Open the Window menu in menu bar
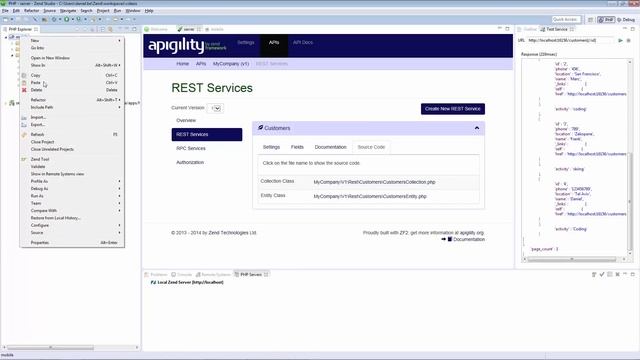640x360 pixels. [132, 11]
